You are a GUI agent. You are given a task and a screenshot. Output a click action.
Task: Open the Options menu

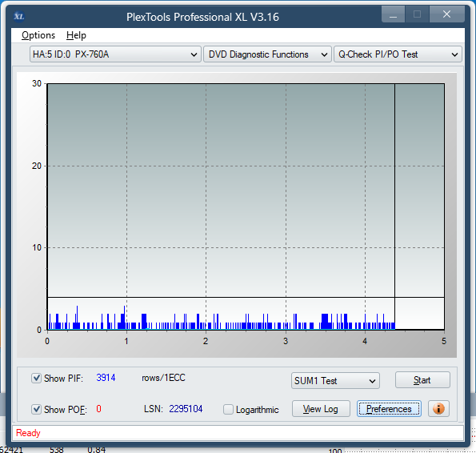(38, 35)
